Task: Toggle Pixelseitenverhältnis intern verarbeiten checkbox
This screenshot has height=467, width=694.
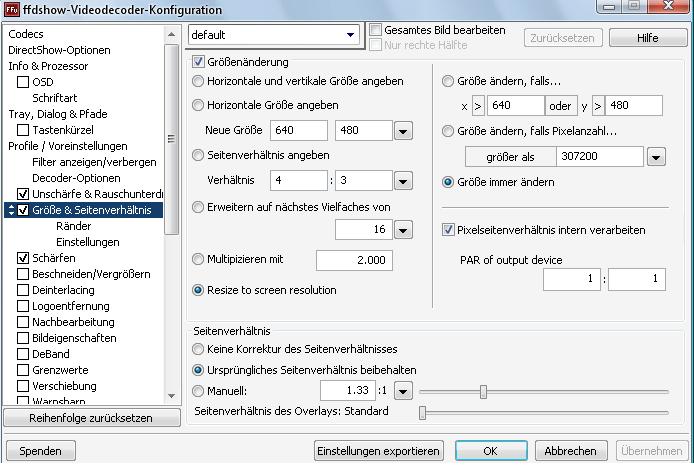Action: click(448, 230)
